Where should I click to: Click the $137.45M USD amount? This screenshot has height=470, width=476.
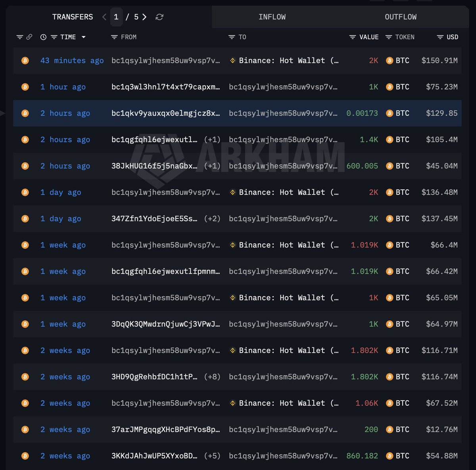pos(440,219)
